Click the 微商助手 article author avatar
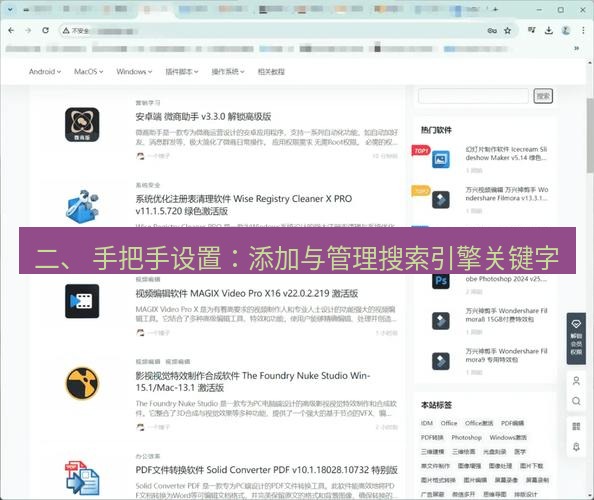Image resolution: width=594 pixels, height=500 pixels. 140,156
